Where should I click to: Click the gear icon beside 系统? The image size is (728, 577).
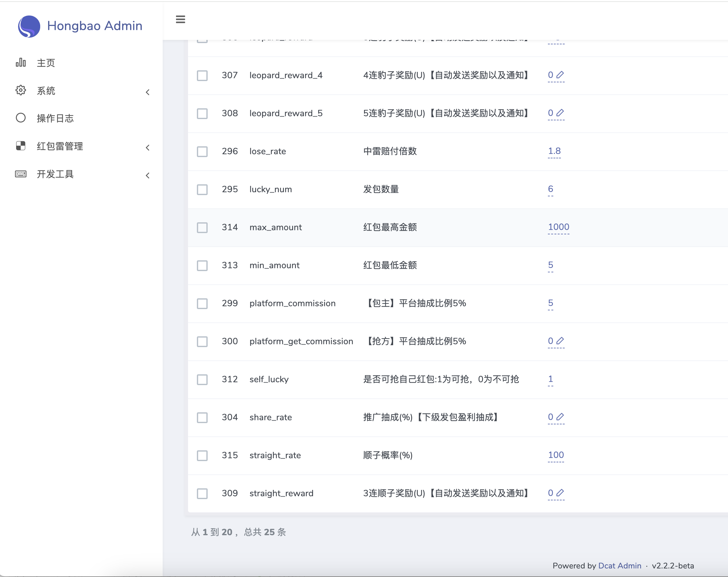click(21, 90)
